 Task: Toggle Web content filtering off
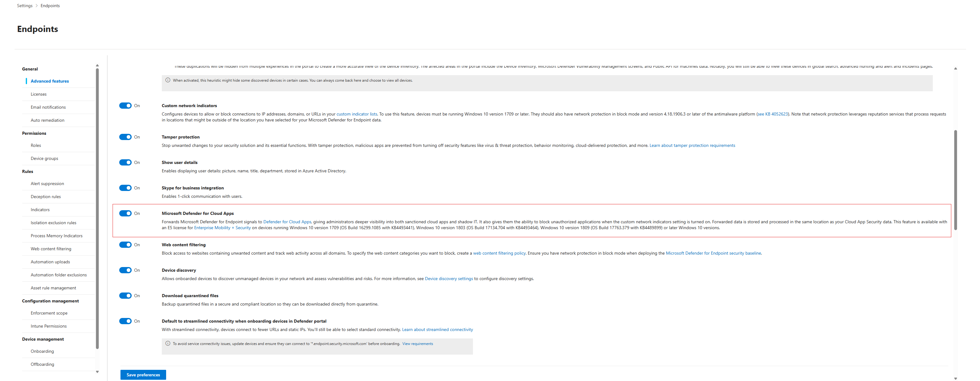125,244
